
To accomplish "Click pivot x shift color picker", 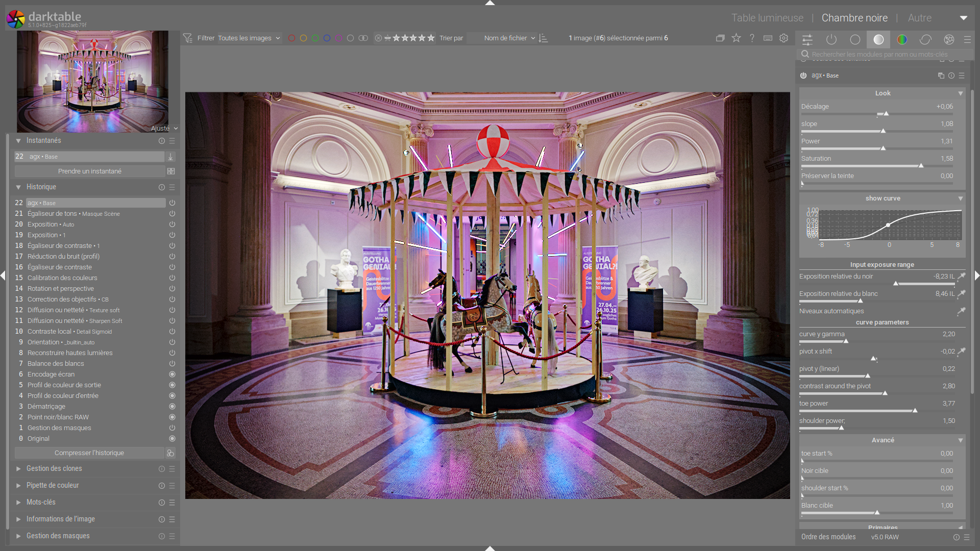I will (x=961, y=351).
